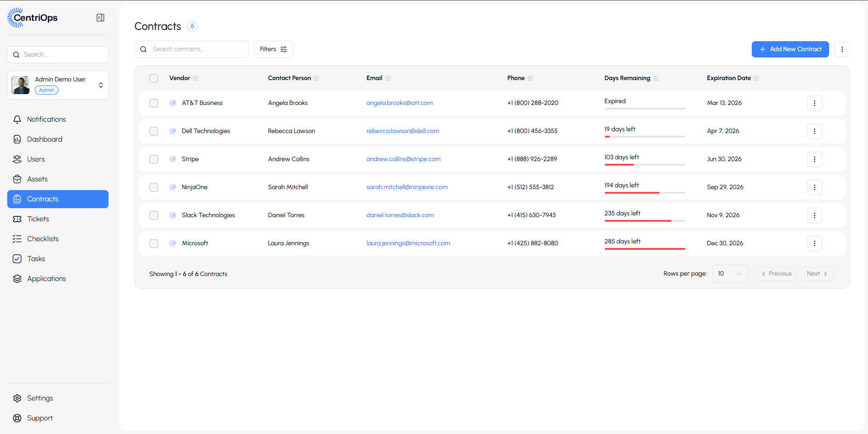Open the Rows per page dropdown

[730, 274]
